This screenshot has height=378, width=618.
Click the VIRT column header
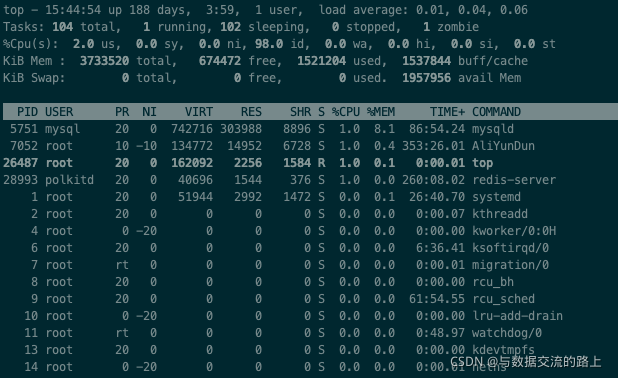pyautogui.click(x=199, y=112)
